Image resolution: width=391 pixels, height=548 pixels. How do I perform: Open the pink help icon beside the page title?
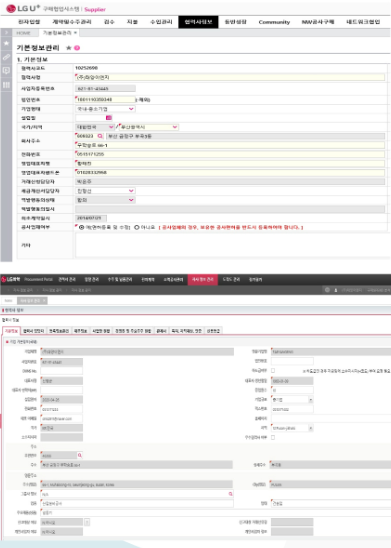coord(77,48)
